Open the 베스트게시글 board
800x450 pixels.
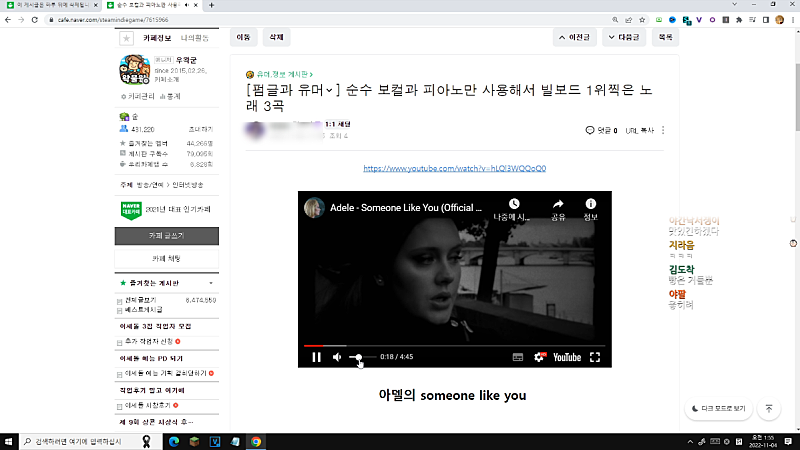click(143, 310)
